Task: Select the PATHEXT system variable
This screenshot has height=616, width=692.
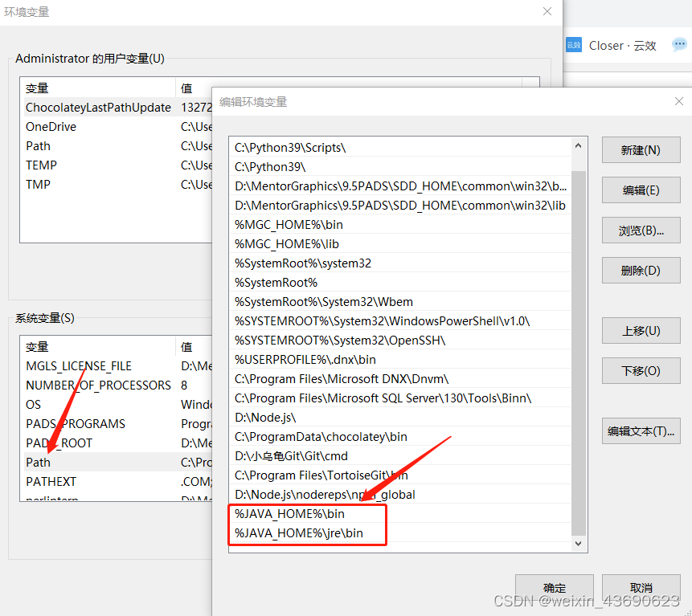Action: (x=118, y=482)
